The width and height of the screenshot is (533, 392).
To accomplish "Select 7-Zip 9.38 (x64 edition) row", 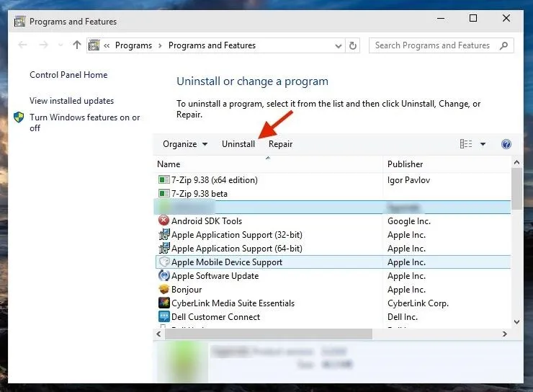I will click(333, 180).
